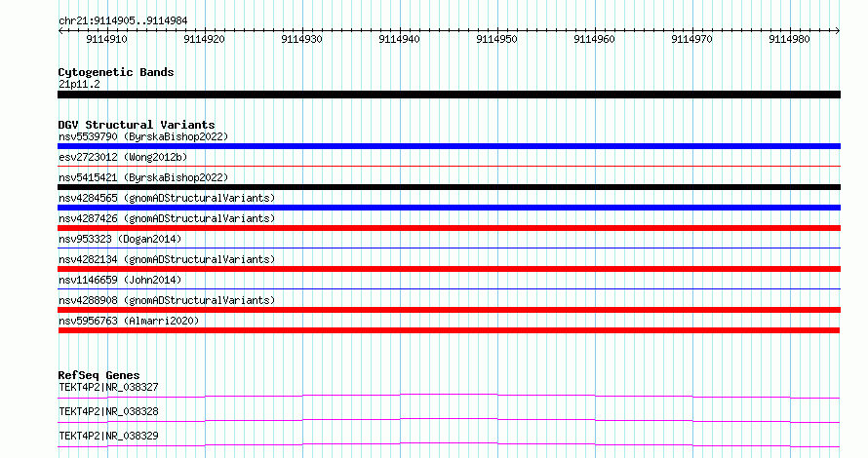This screenshot has width=868, height=458.
Task: Click the red bar under nsv4287426
Action: (x=449, y=228)
